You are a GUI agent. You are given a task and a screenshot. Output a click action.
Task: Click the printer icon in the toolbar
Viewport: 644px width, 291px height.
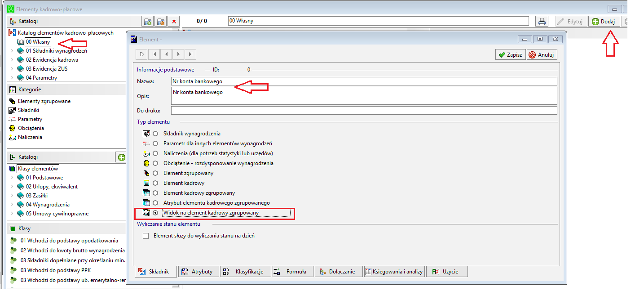(542, 21)
